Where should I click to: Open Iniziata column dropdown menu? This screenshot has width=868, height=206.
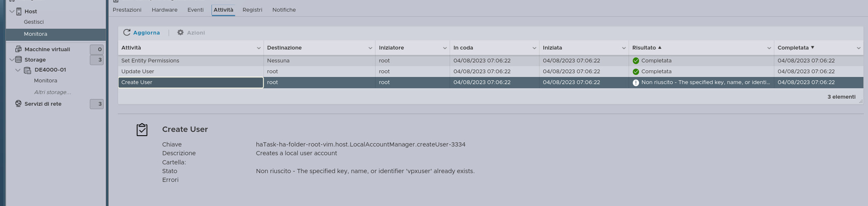tap(624, 48)
